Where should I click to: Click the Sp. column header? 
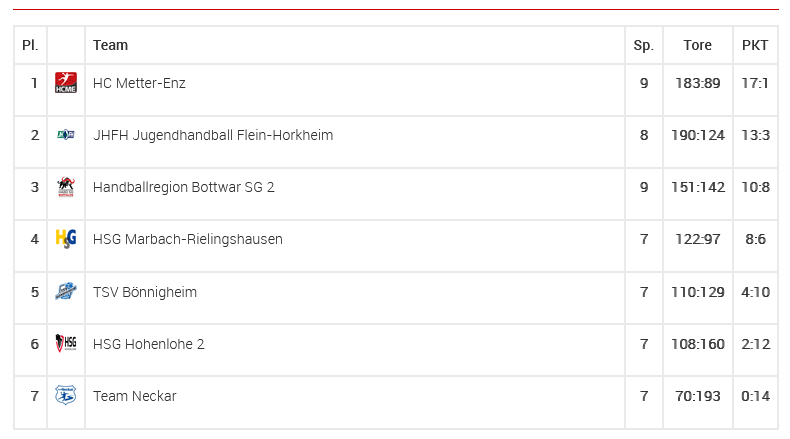tap(643, 45)
